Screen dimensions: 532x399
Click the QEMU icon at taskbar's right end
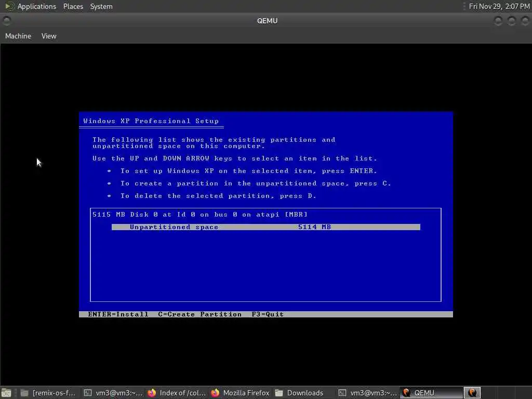[x=472, y=393]
